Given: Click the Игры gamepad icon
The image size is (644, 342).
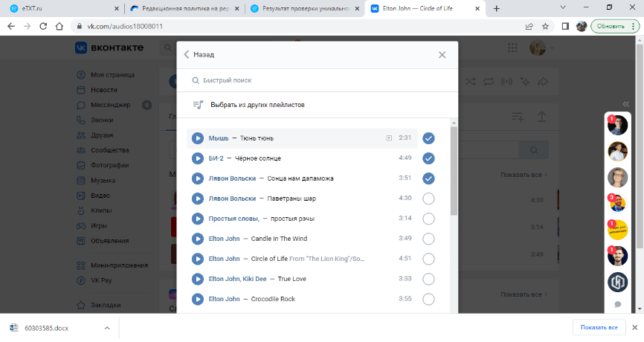Looking at the screenshot, I should tap(81, 226).
